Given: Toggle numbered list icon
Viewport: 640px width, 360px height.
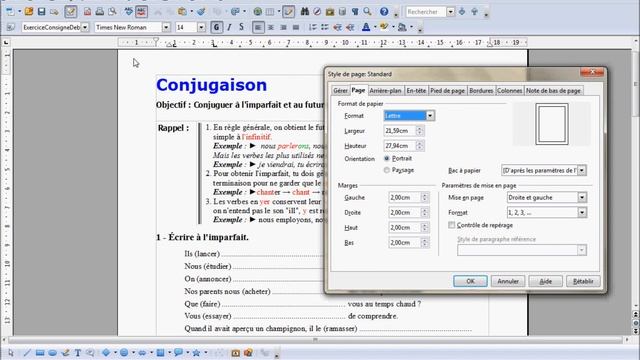Looking at the screenshot, I should pyautogui.click(x=312, y=27).
